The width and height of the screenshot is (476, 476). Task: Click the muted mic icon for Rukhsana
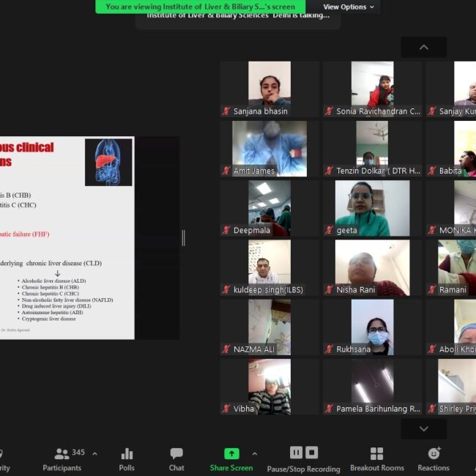point(330,349)
